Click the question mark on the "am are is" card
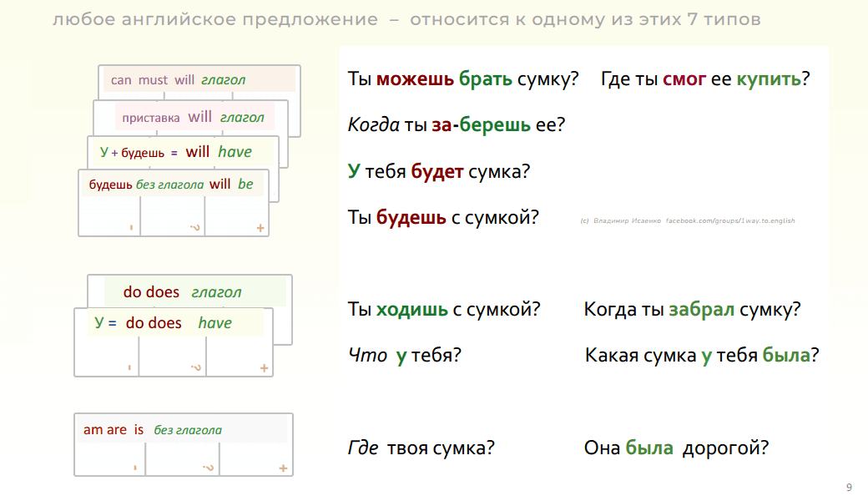This screenshot has width=868, height=501. 208,467
